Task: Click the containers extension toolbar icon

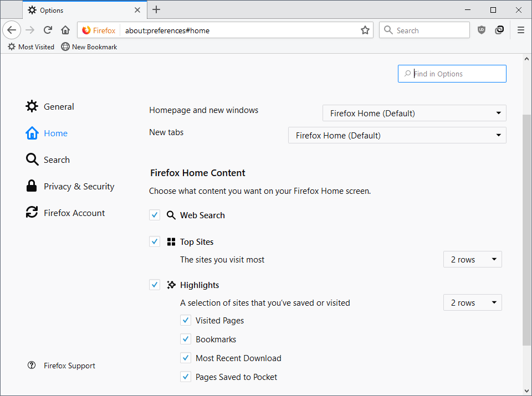Action: pyautogui.click(x=499, y=30)
